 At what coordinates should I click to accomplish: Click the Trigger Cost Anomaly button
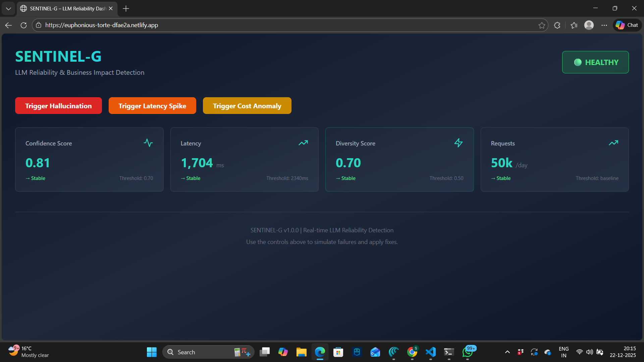click(x=247, y=106)
